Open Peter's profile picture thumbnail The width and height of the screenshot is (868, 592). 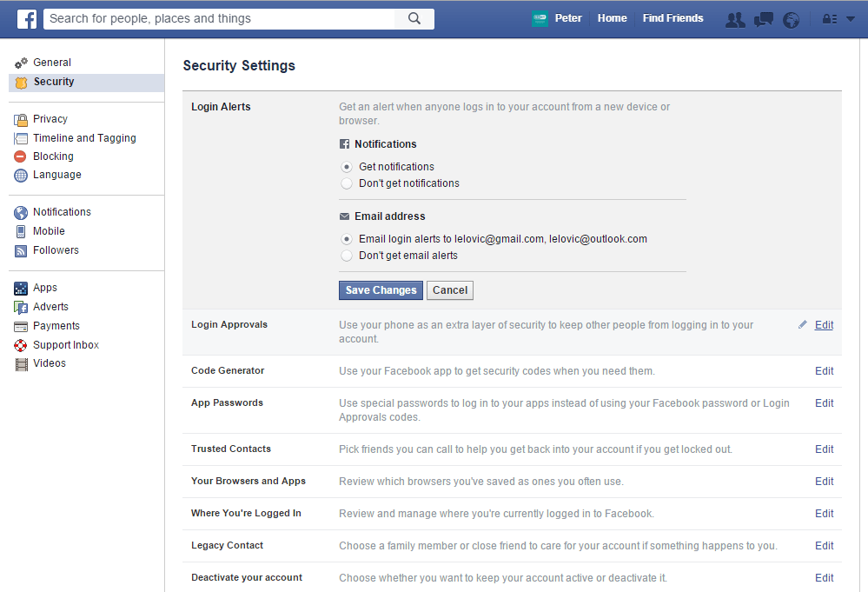540,18
